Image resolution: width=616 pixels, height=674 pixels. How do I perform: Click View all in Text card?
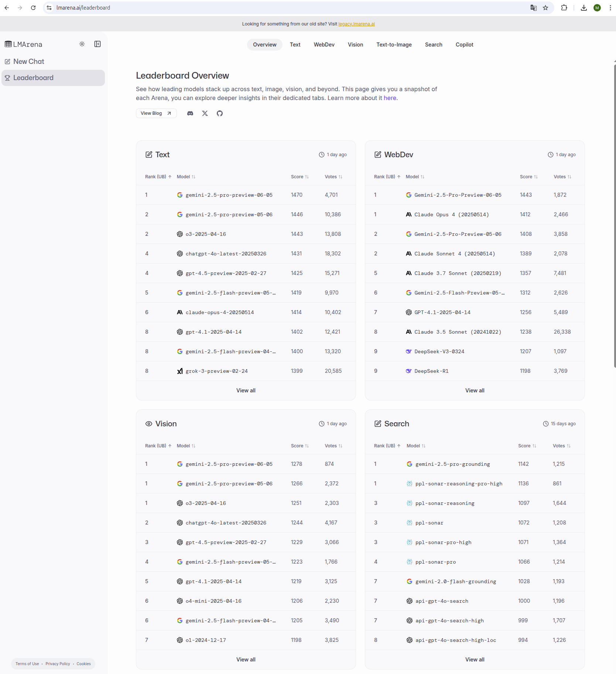tap(246, 391)
